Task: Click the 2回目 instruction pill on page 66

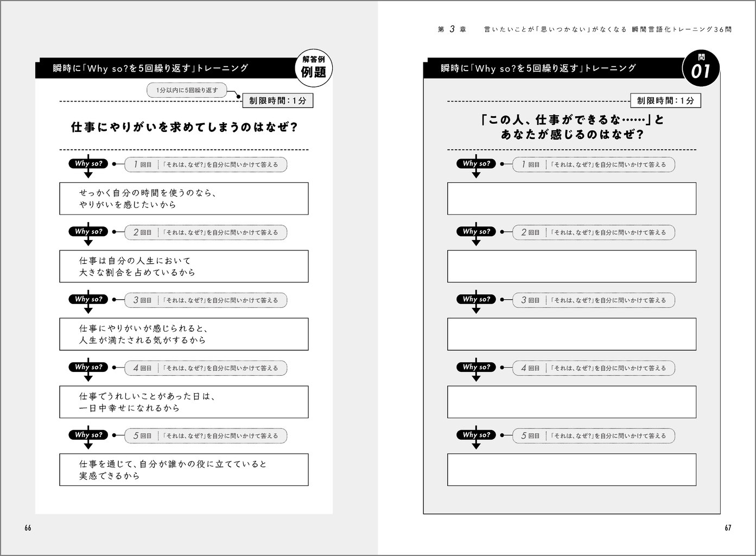Action: click(x=206, y=232)
